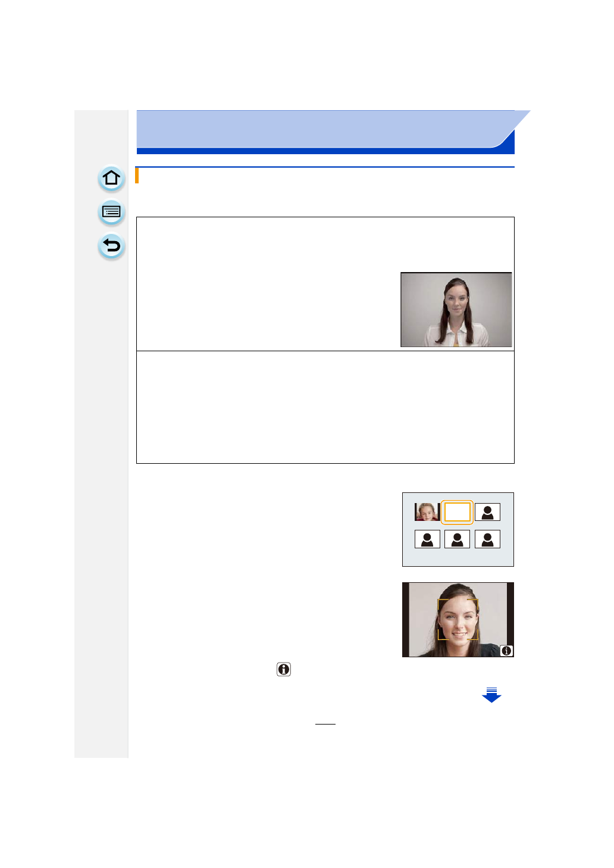Viewport: 614px width, 868px height.
Task: Click the inline information icon below the photos
Action: click(284, 669)
